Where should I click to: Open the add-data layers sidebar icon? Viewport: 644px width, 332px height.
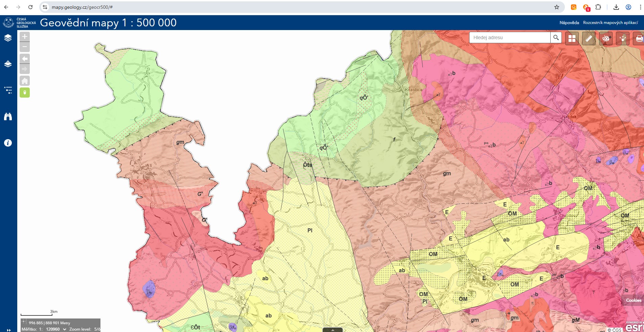tap(8, 64)
